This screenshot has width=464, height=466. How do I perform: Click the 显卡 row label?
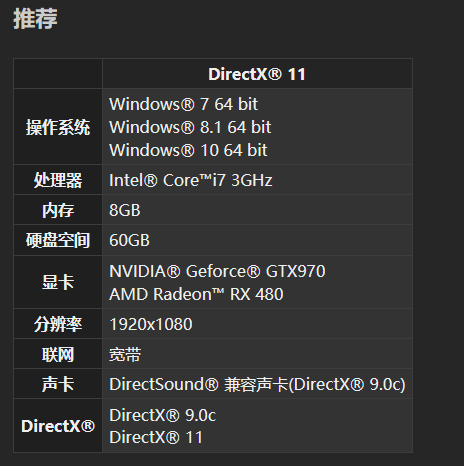[58, 282]
